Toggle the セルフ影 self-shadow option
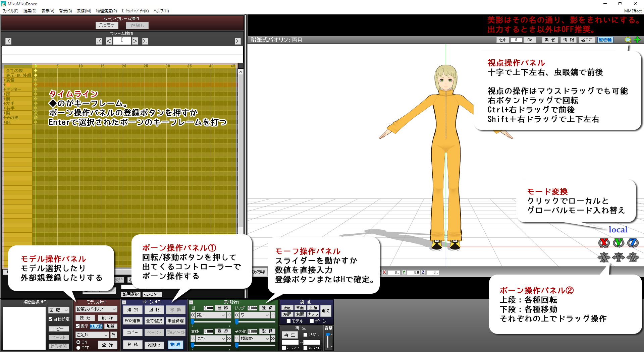This screenshot has width=644, height=352. [96, 327]
